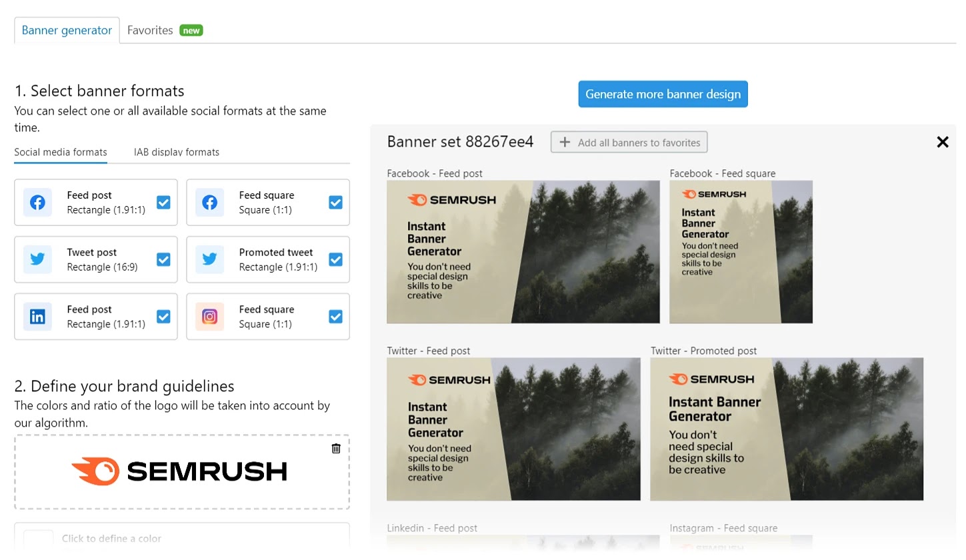Uncheck Facebook Feed post Rectangle (1.91:1)
Image resolution: width=966 pixels, height=560 pixels.
tap(163, 202)
